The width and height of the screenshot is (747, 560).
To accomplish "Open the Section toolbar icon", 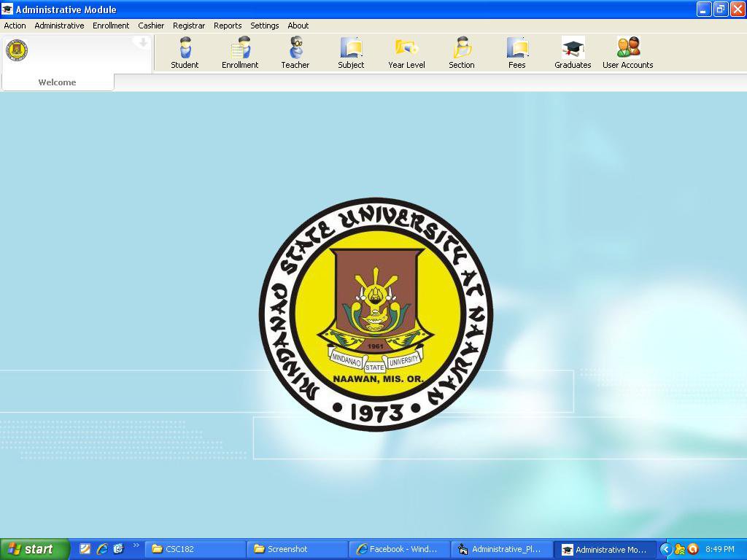I will pyautogui.click(x=462, y=53).
